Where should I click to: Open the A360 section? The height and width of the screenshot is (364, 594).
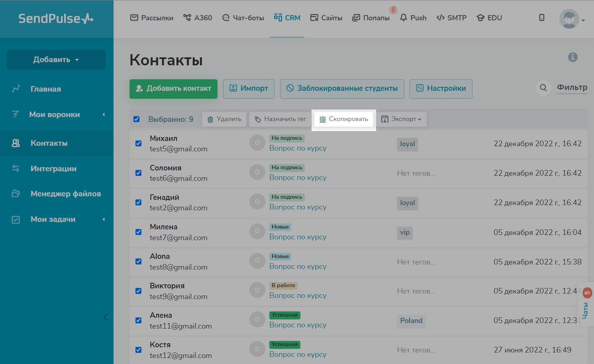[x=198, y=18]
